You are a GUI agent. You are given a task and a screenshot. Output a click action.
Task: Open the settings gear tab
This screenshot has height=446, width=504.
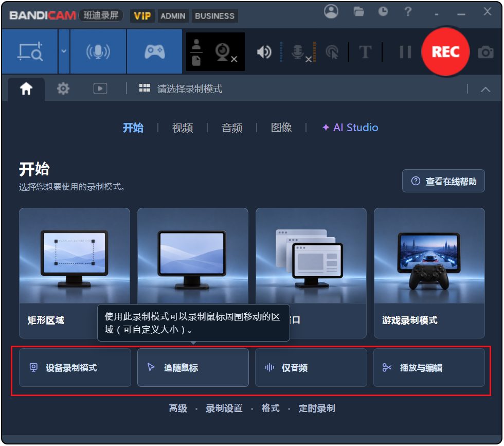tap(63, 88)
